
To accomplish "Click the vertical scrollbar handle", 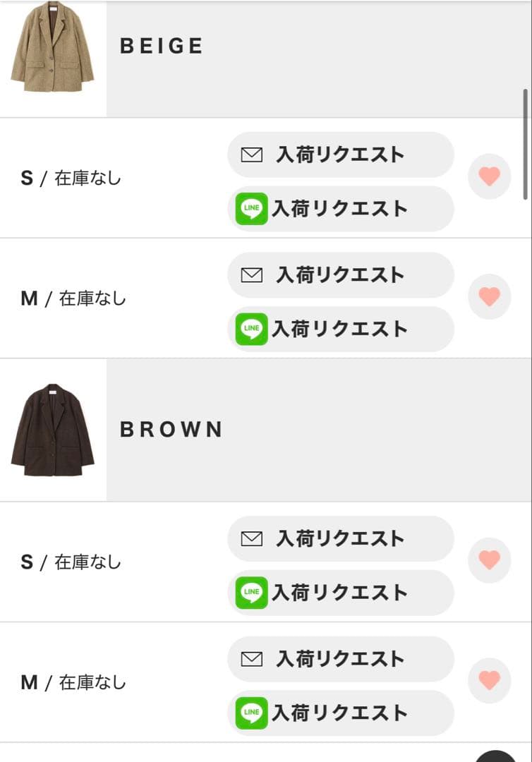I will [525, 143].
